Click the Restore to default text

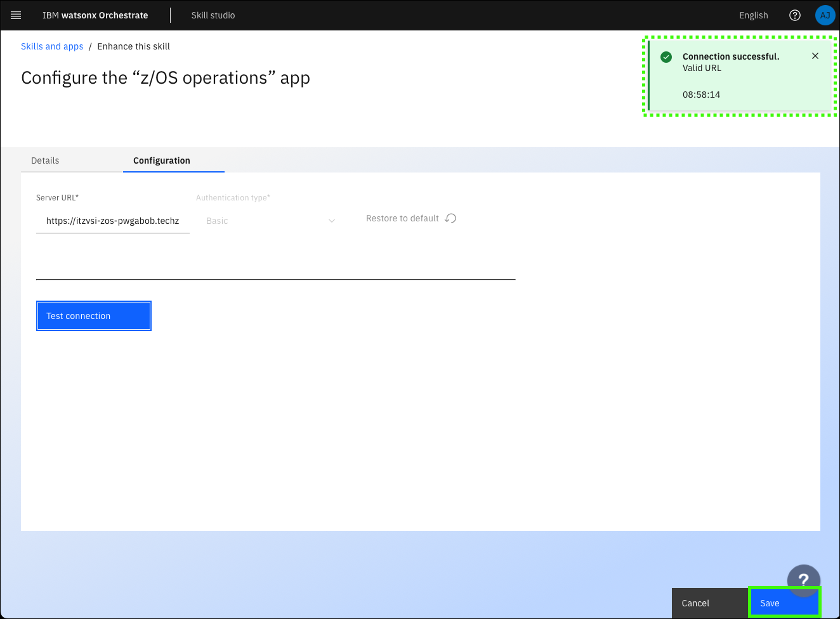tap(402, 218)
